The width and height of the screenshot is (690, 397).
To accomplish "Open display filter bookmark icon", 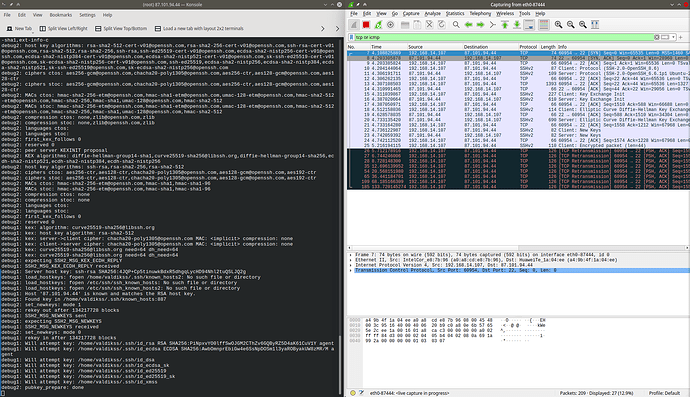I will point(351,37).
